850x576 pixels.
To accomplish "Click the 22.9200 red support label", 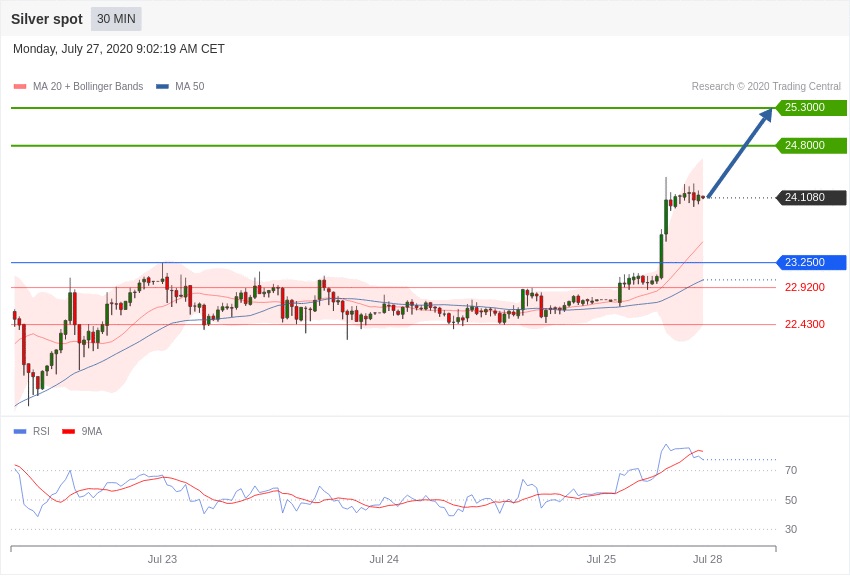I will [804, 287].
